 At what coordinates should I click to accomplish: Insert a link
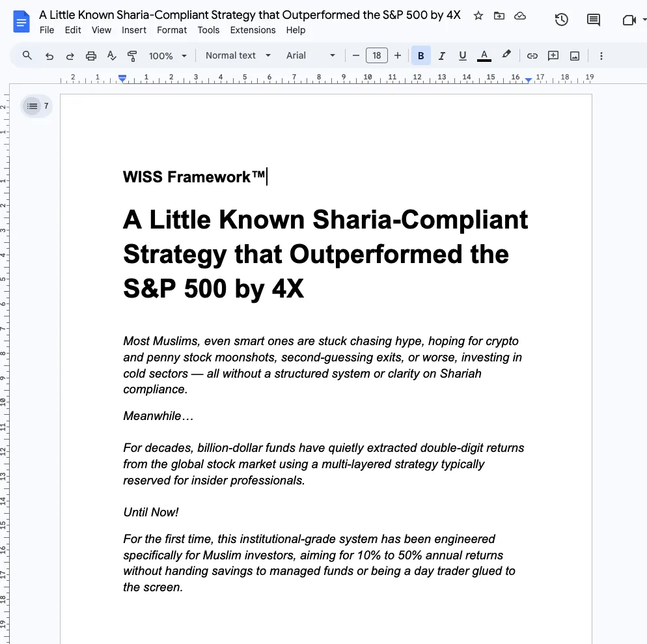coord(532,56)
